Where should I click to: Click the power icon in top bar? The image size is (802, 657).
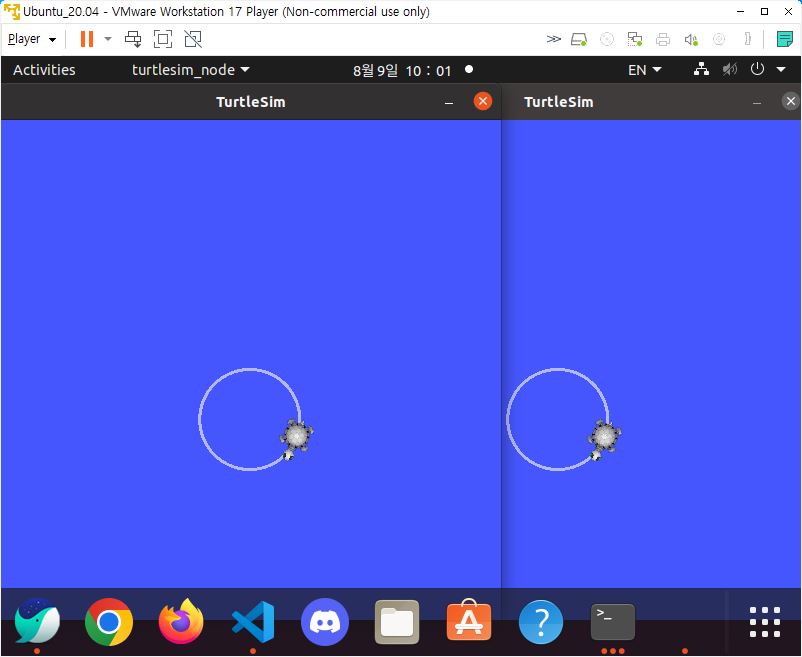coord(757,69)
